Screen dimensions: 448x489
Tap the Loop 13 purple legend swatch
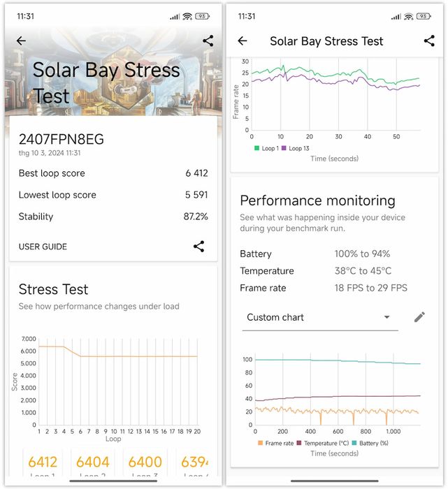(x=284, y=148)
